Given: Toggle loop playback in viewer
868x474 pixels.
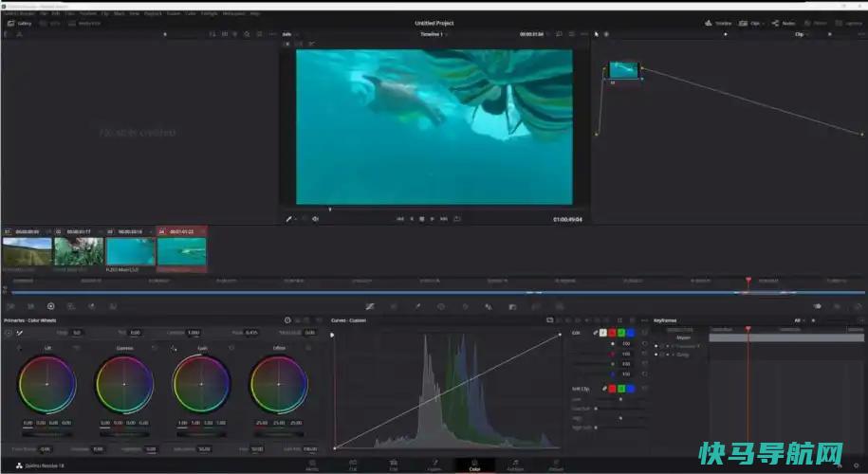Looking at the screenshot, I should [x=456, y=219].
